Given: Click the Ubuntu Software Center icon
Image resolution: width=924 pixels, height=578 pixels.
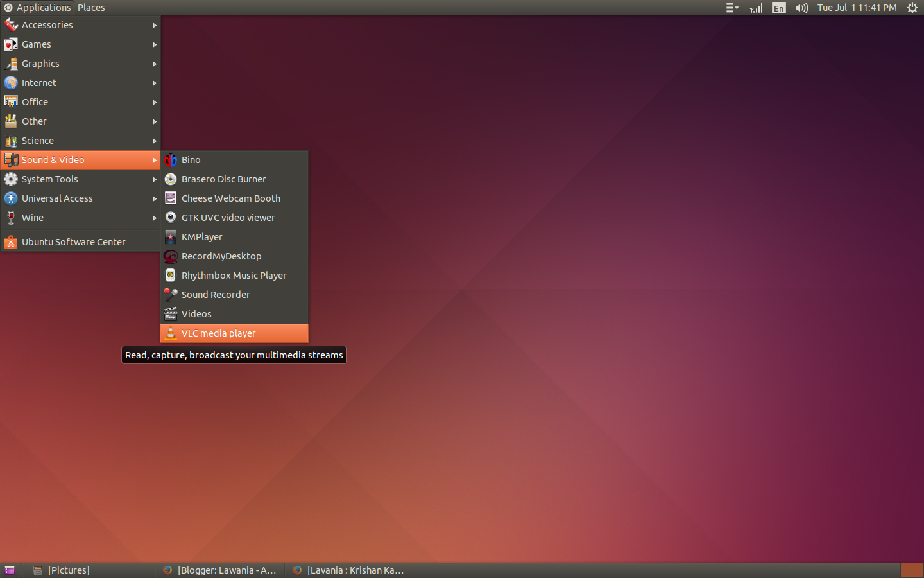Looking at the screenshot, I should point(11,242).
